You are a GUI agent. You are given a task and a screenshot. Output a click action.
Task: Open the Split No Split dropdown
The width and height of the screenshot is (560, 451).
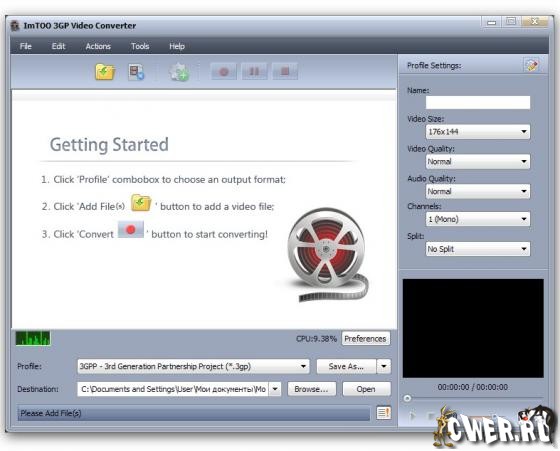point(478,249)
